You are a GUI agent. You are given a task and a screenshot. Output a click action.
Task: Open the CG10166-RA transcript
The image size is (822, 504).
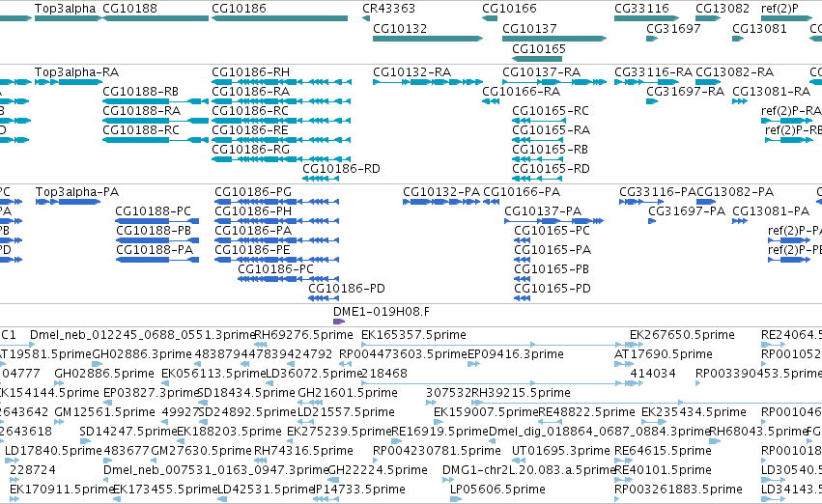(x=491, y=101)
